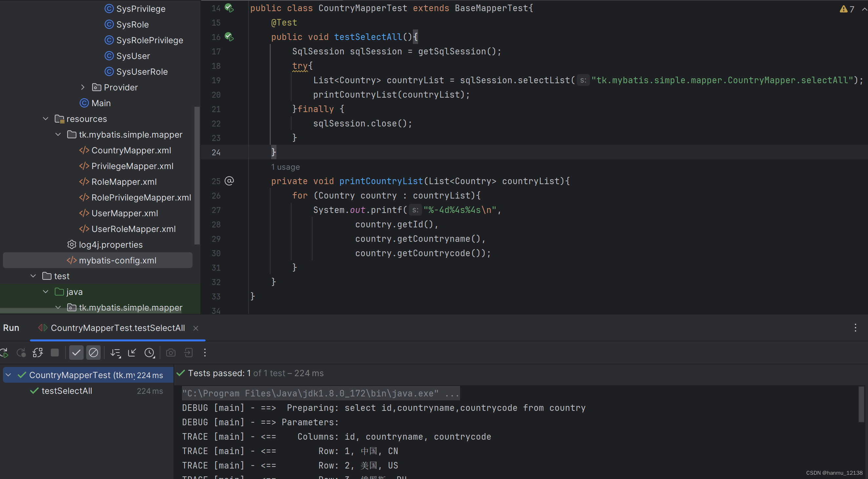
Task: Click the Run tool window label
Action: (x=11, y=328)
